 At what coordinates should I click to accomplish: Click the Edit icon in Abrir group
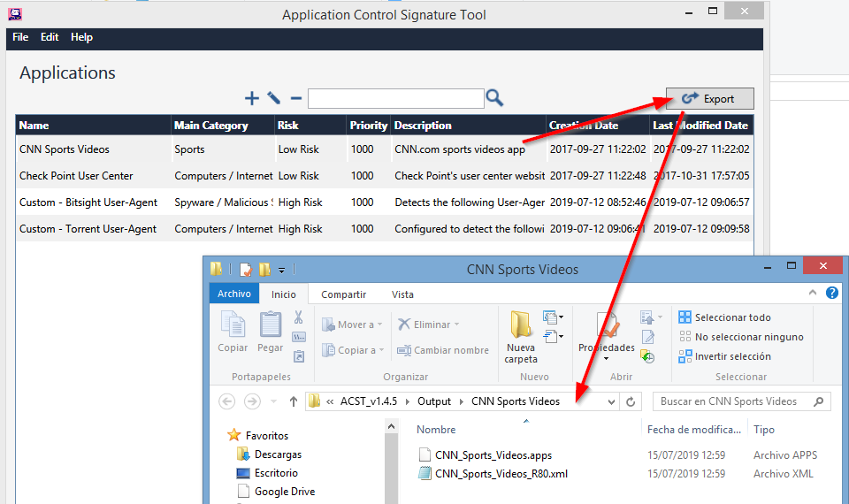[x=648, y=337]
